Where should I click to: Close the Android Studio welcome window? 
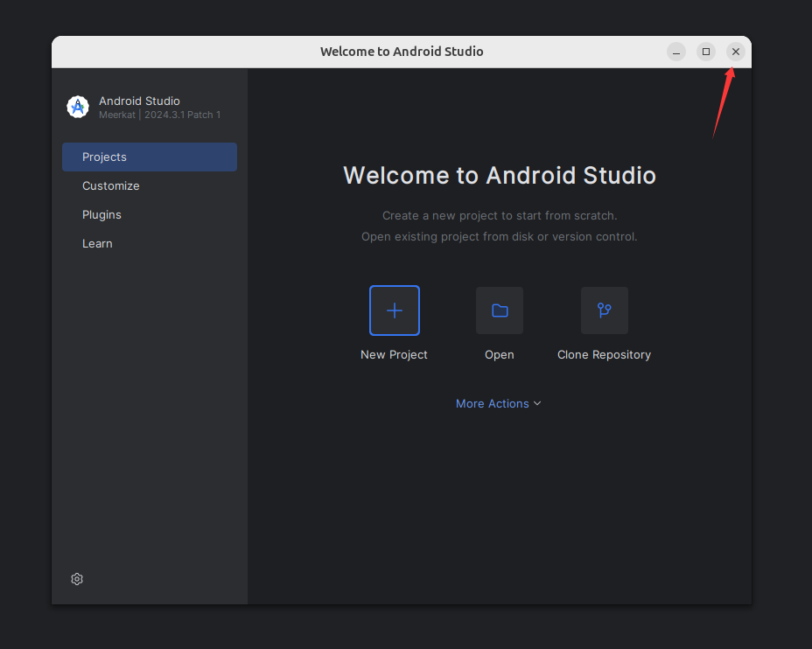tap(736, 52)
